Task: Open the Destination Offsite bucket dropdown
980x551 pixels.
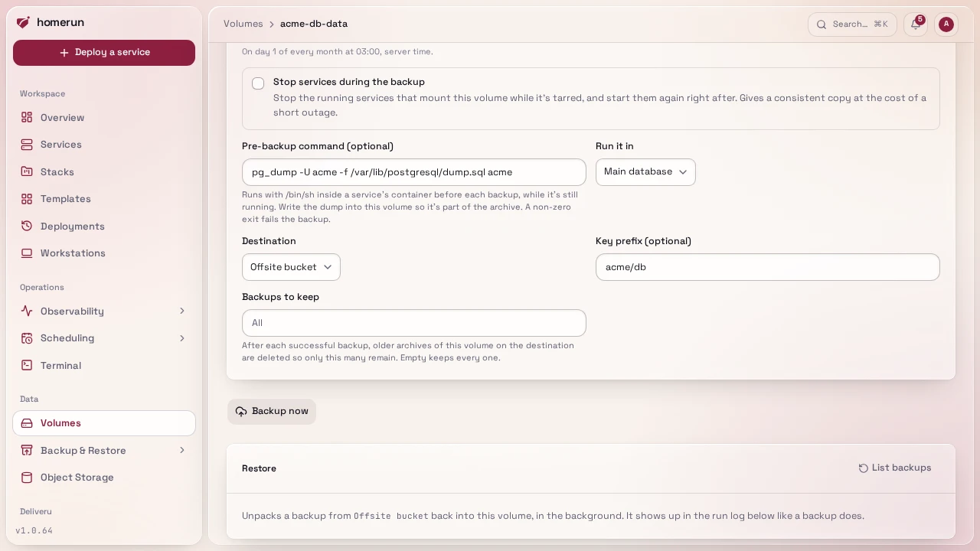Action: (291, 267)
